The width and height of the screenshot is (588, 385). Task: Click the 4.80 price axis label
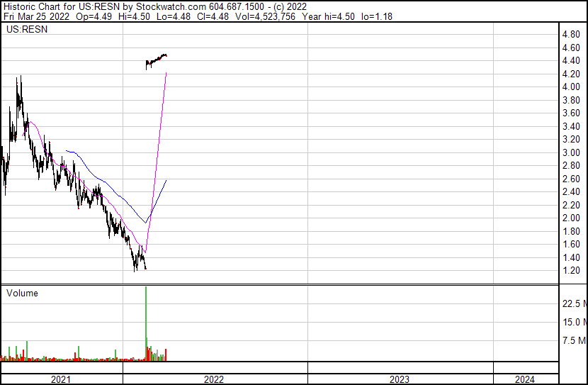pyautogui.click(x=571, y=35)
